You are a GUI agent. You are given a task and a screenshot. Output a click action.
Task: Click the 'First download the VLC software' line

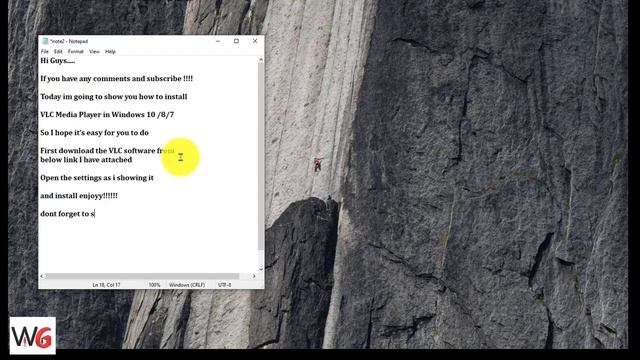[x=107, y=151]
